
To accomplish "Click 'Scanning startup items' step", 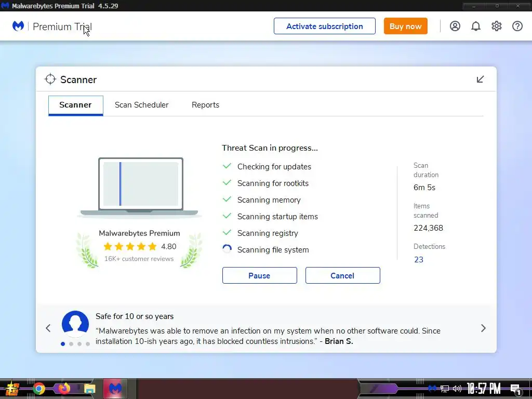I will pyautogui.click(x=277, y=217).
